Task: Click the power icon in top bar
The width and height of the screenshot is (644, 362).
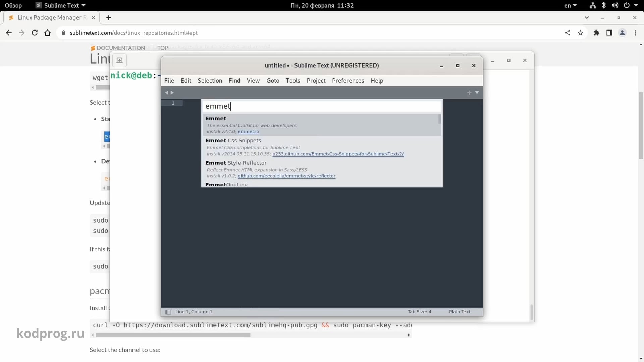Action: pyautogui.click(x=627, y=5)
